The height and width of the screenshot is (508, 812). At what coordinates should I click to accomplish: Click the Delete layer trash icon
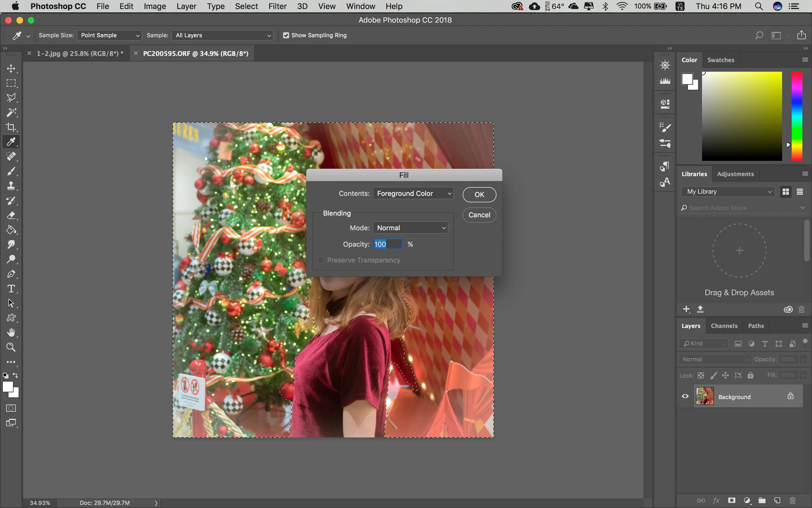click(793, 501)
